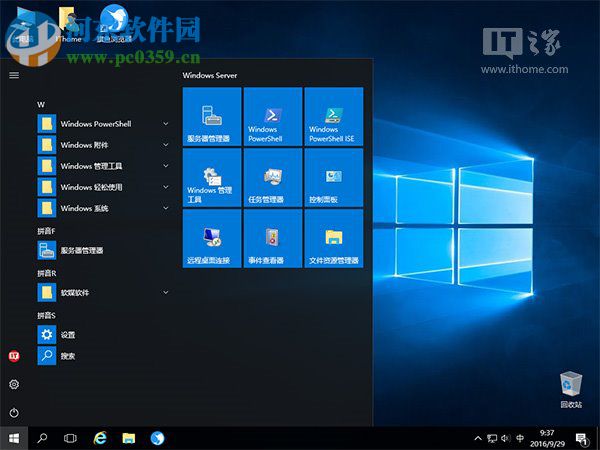Open the 回收站 desktop icon

coord(571,390)
